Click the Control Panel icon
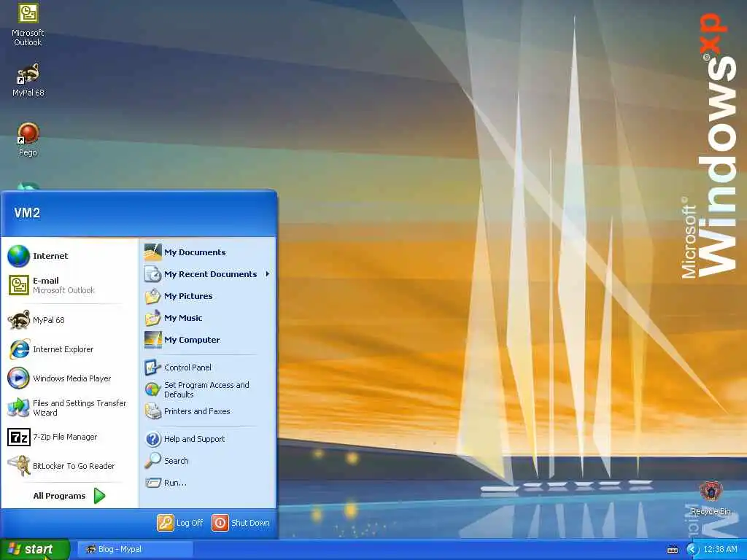747x560 pixels. (153, 367)
